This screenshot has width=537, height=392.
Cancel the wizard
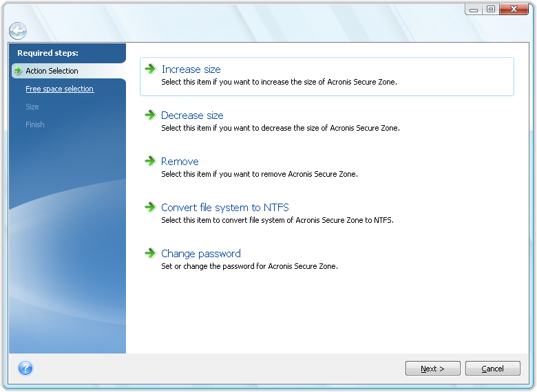(492, 369)
